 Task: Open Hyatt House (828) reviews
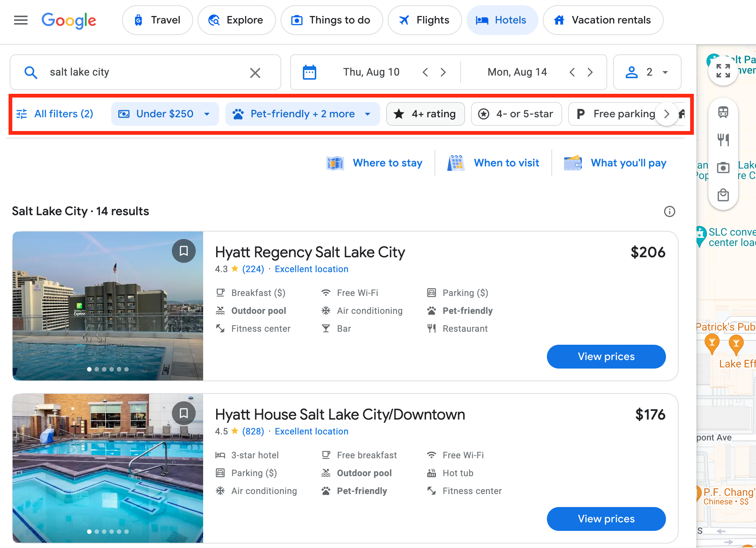pos(253,431)
